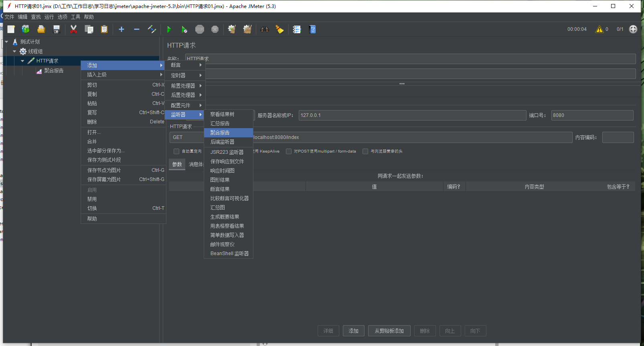Click the New test plan icon
This screenshot has height=346, width=644.
pos(11,29)
